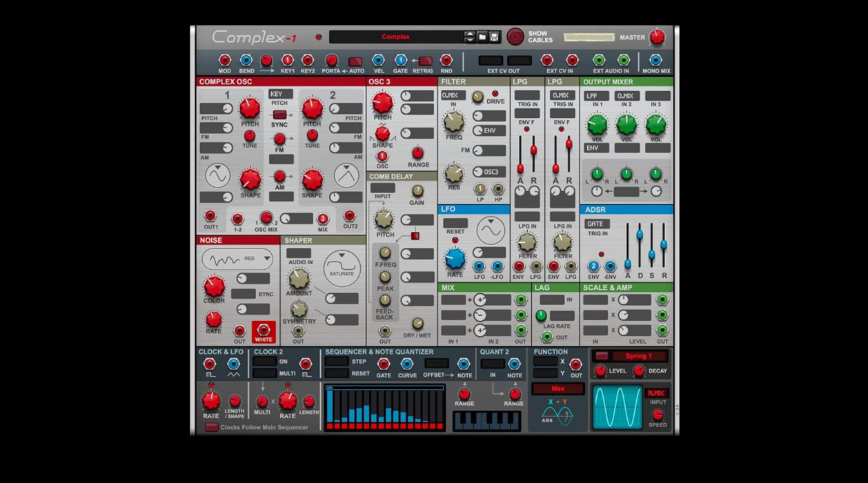This screenshot has width=868, height=483.
Task: Open Oscillator 2 waveform selector
Action: pos(346,175)
